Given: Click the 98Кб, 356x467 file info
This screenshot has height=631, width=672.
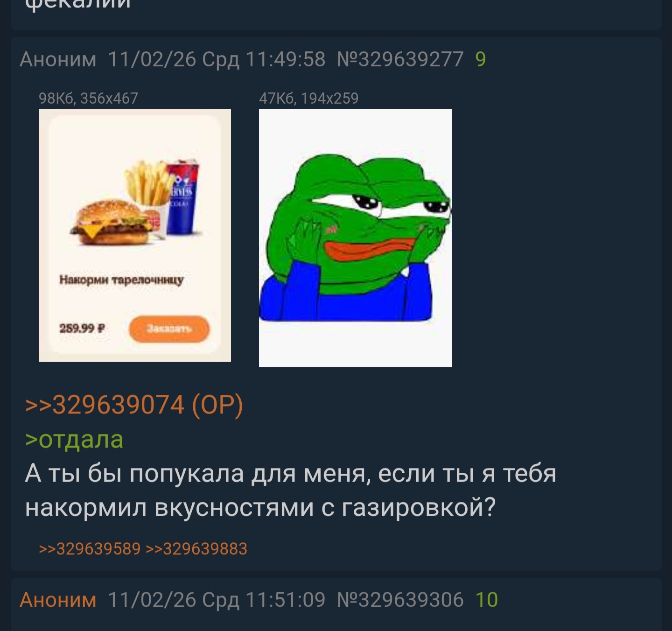Looking at the screenshot, I should (88, 98).
